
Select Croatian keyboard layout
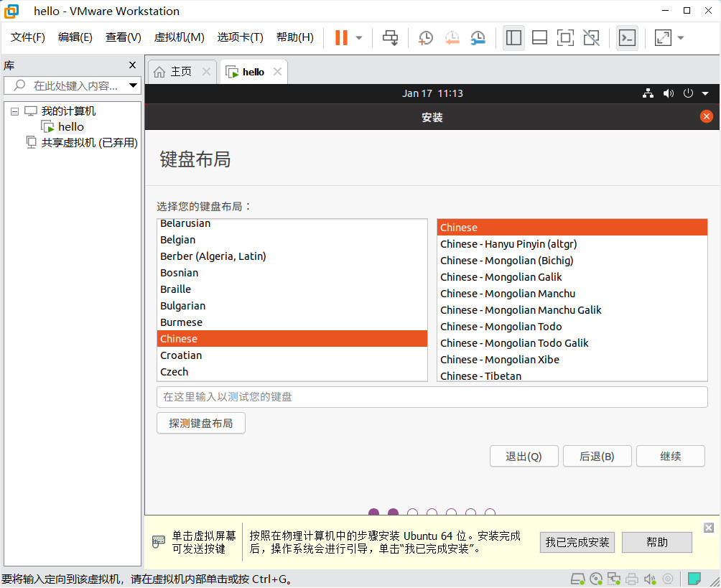tap(292, 355)
